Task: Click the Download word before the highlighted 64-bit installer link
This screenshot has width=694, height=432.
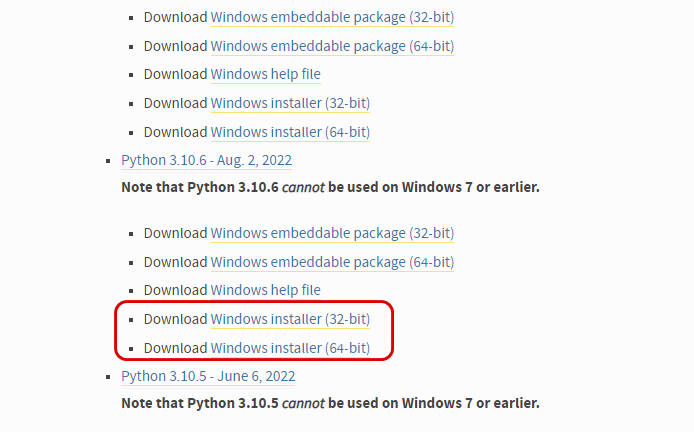Action: (x=175, y=348)
